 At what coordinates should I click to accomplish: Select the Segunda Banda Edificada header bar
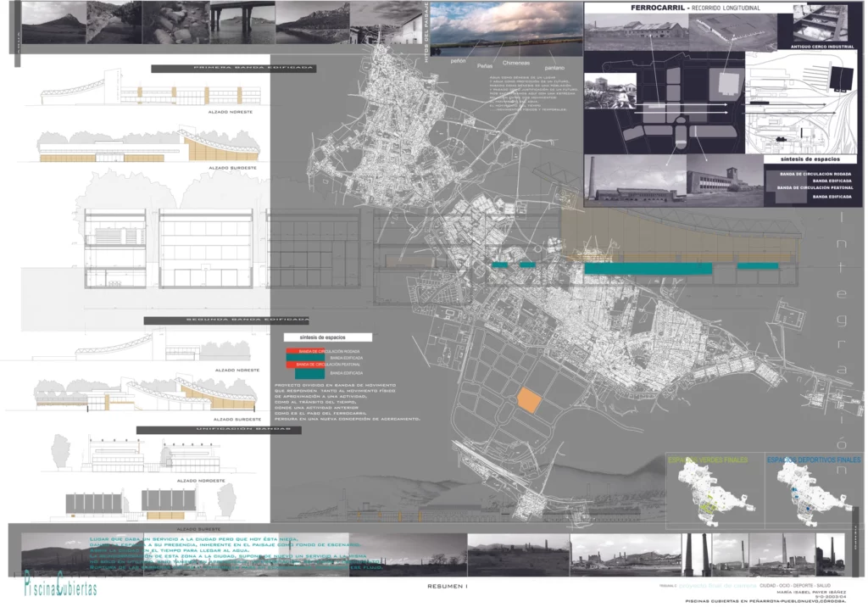pos(226,320)
